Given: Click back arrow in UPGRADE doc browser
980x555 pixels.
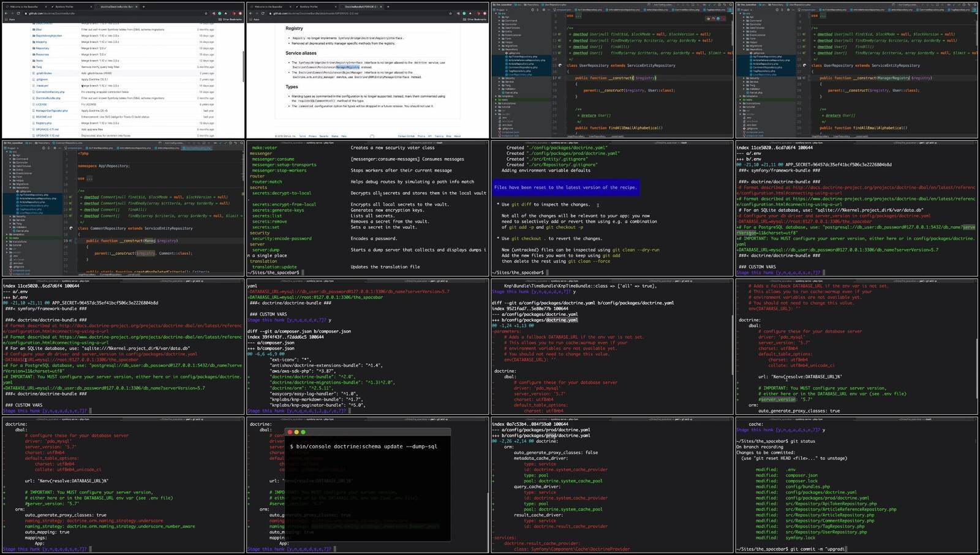Looking at the screenshot, I should [251, 13].
